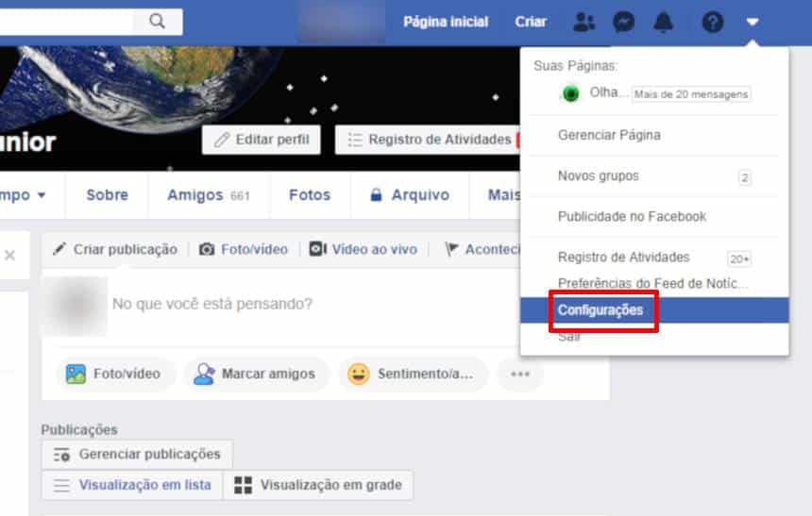This screenshot has height=516, width=812.
Task: Expand the Mais tab
Action: click(503, 195)
